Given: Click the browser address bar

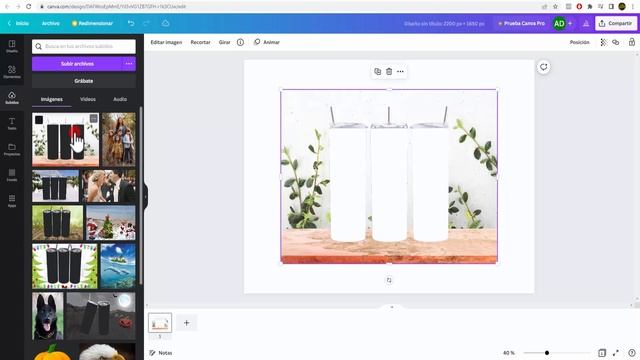Looking at the screenshot, I should 286,7.
